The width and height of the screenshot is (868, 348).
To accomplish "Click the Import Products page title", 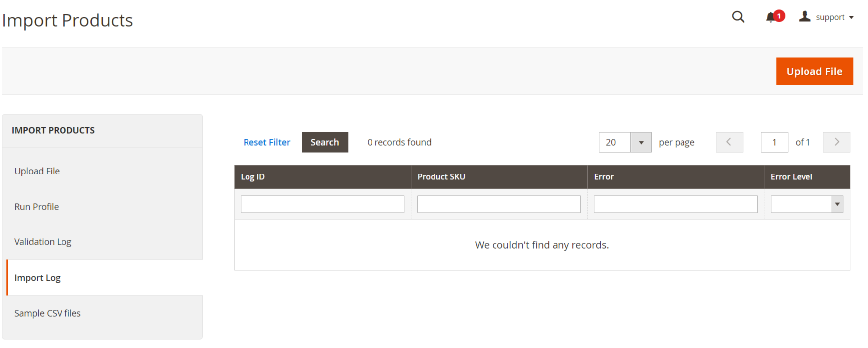I will [68, 20].
